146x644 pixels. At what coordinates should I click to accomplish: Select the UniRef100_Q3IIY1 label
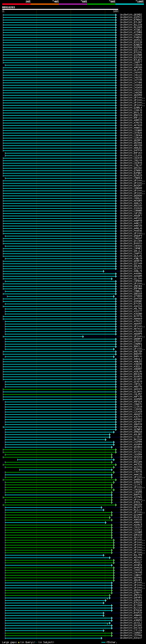point(131,450)
